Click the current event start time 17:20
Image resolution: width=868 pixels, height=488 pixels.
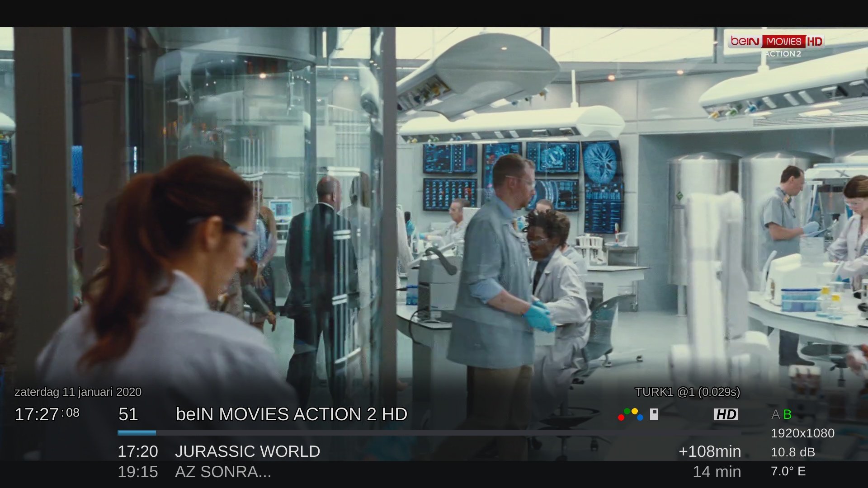coord(138,451)
